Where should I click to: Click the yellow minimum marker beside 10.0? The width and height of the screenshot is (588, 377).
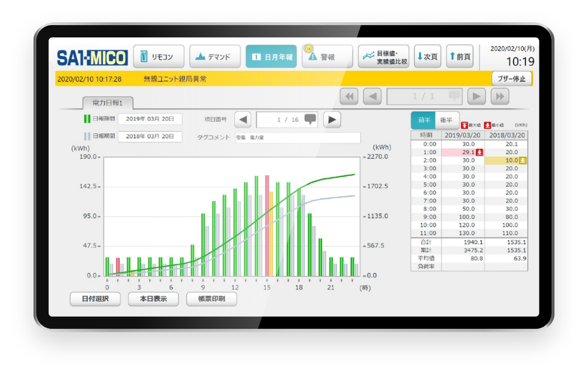523,160
